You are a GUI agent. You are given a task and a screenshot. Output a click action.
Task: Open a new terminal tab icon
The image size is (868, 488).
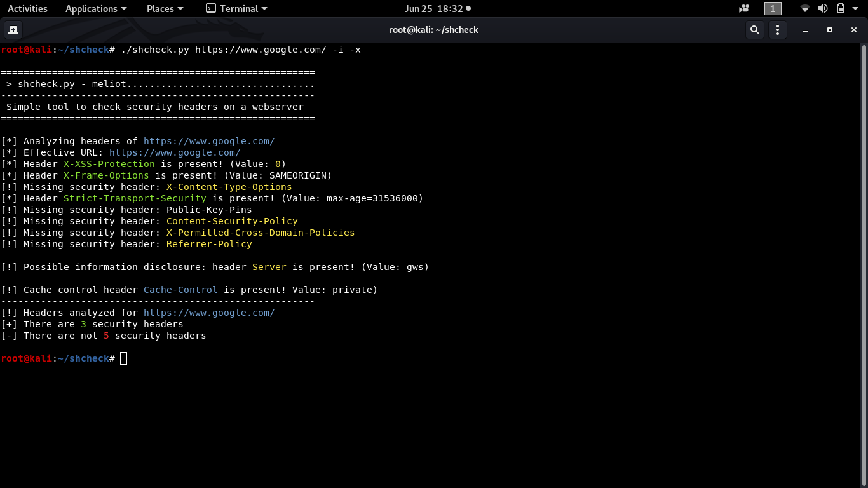pyautogui.click(x=13, y=30)
